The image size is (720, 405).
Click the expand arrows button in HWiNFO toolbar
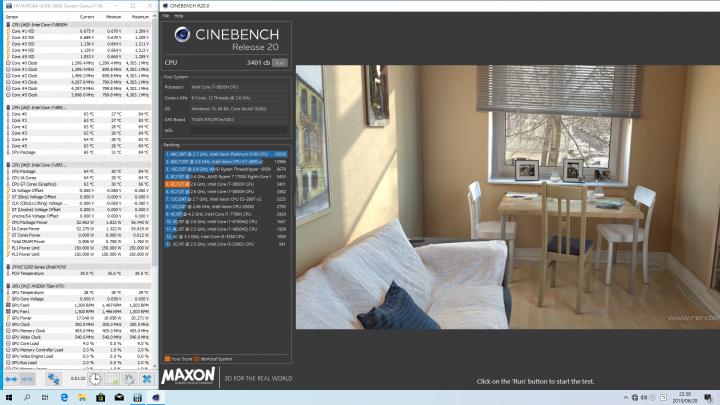pyautogui.click(x=11, y=379)
